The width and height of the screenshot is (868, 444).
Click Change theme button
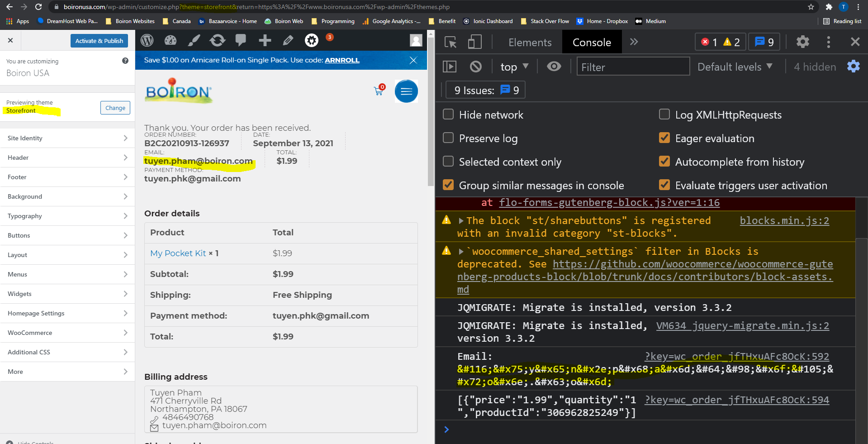(115, 108)
